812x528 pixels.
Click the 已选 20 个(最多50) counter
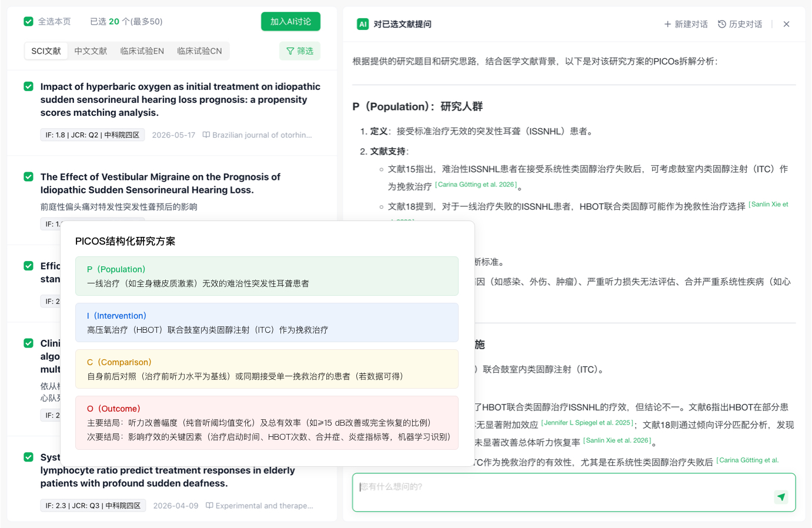click(126, 22)
